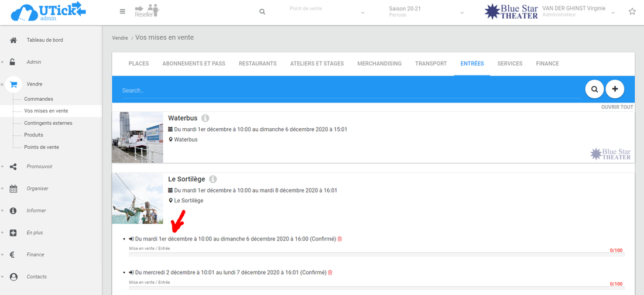Click the OUVRIR TOUT link
Viewport: 644px width, 295px height.
617,107
